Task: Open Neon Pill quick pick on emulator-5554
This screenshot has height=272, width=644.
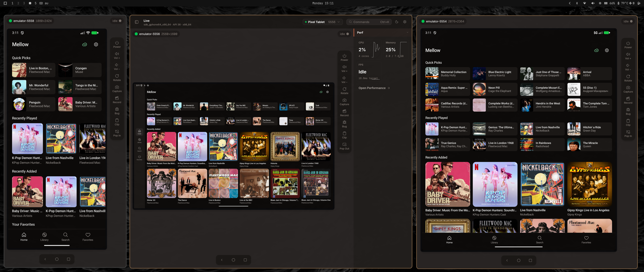Action: [x=495, y=89]
